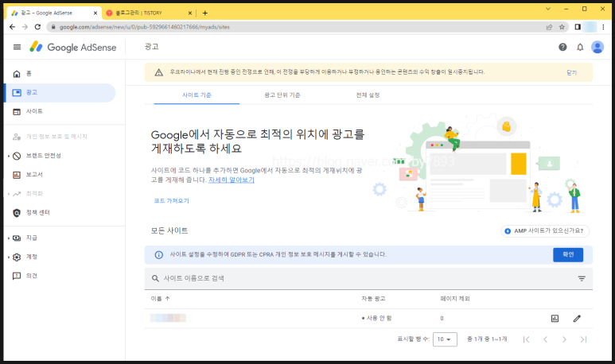
Task: Open the hamburger main menu
Action: 17,47
